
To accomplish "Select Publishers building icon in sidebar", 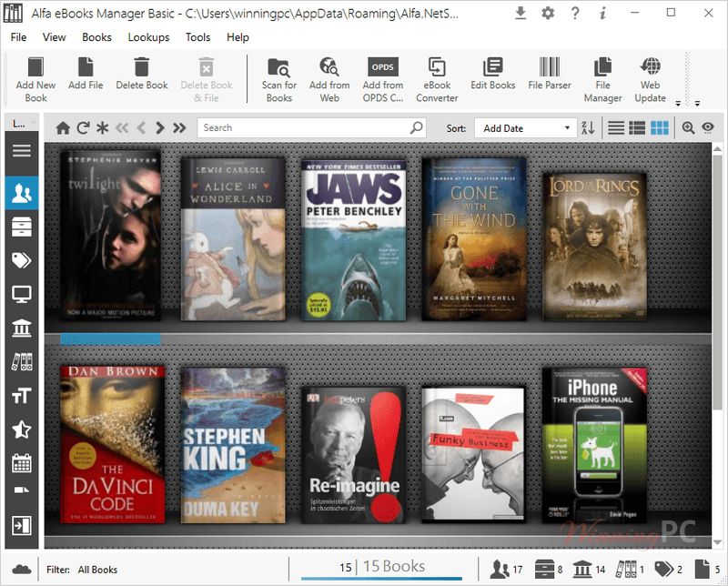I will coord(21,328).
